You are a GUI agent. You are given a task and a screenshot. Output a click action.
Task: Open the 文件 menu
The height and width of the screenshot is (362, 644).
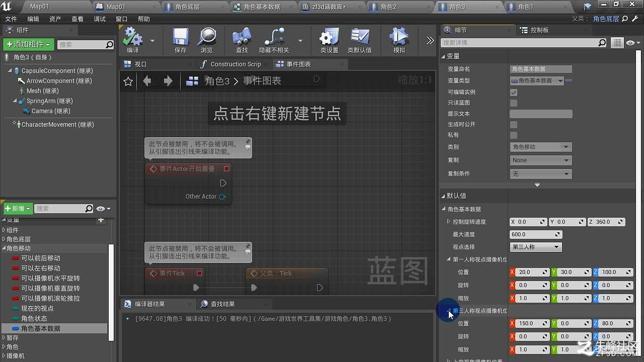[11, 19]
